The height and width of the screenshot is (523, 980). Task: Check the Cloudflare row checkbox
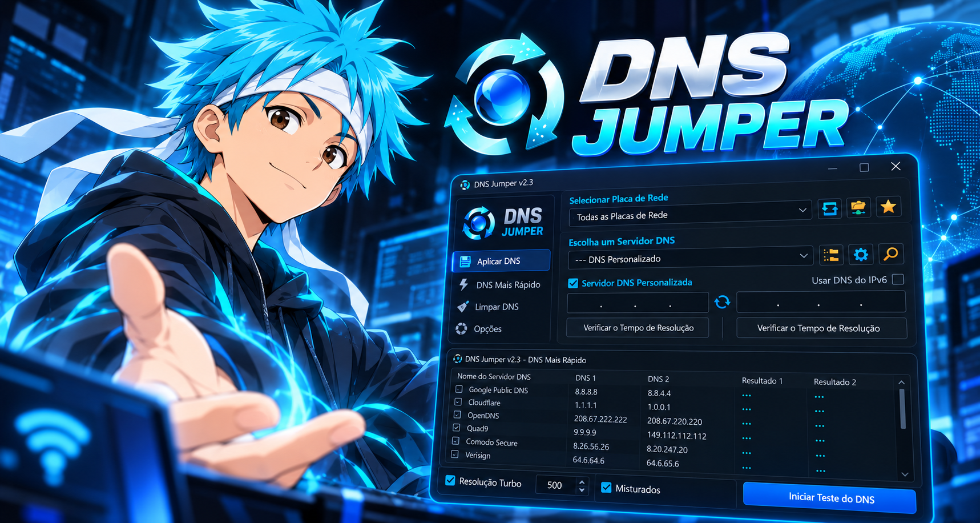pyautogui.click(x=458, y=401)
